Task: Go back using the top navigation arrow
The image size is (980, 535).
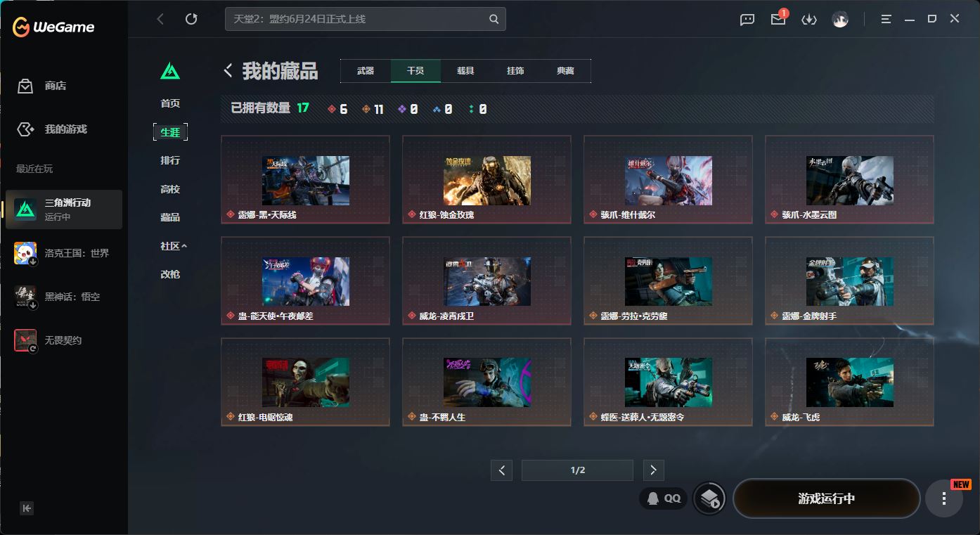Action: pos(160,19)
